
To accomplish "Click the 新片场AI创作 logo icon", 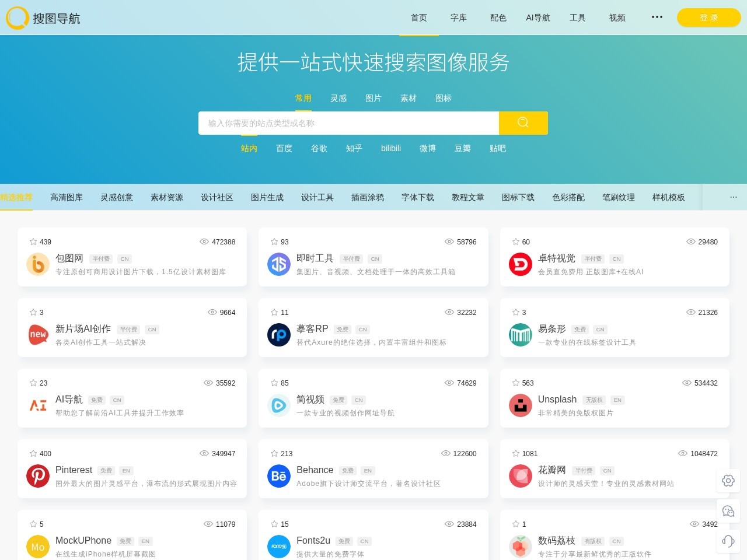I will click(38, 335).
